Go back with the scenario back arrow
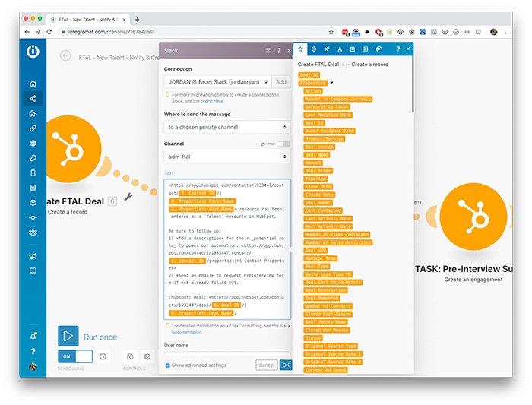532x405 pixels. point(65,55)
